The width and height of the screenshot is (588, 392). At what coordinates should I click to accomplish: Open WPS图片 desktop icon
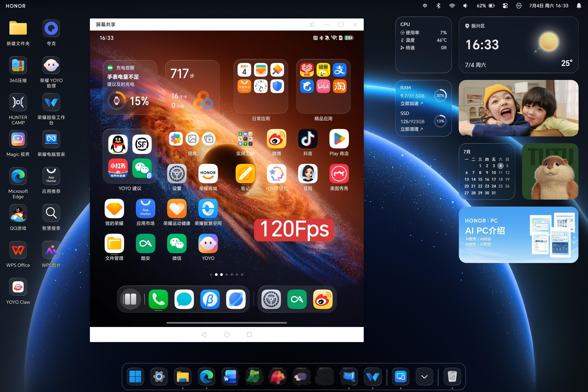tap(51, 250)
